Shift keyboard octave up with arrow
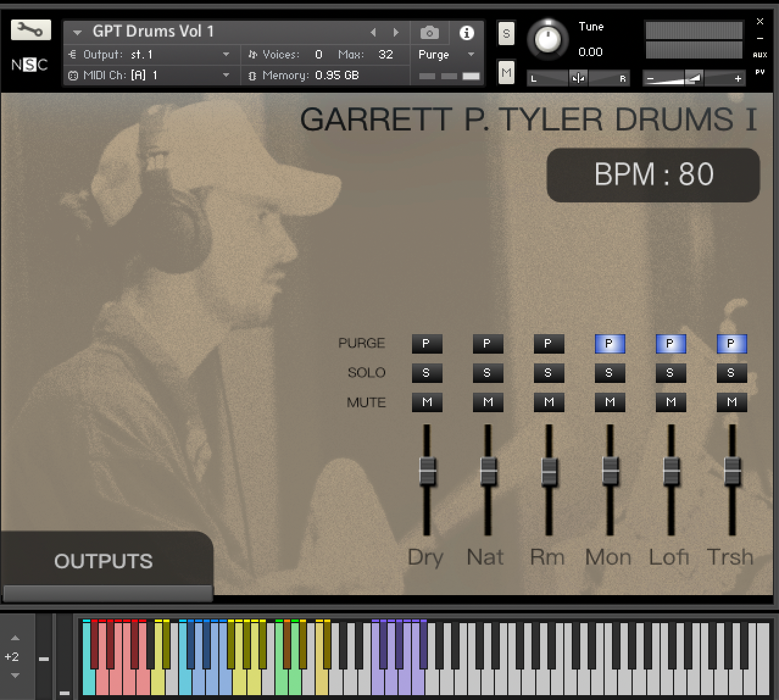 pyautogui.click(x=15, y=638)
